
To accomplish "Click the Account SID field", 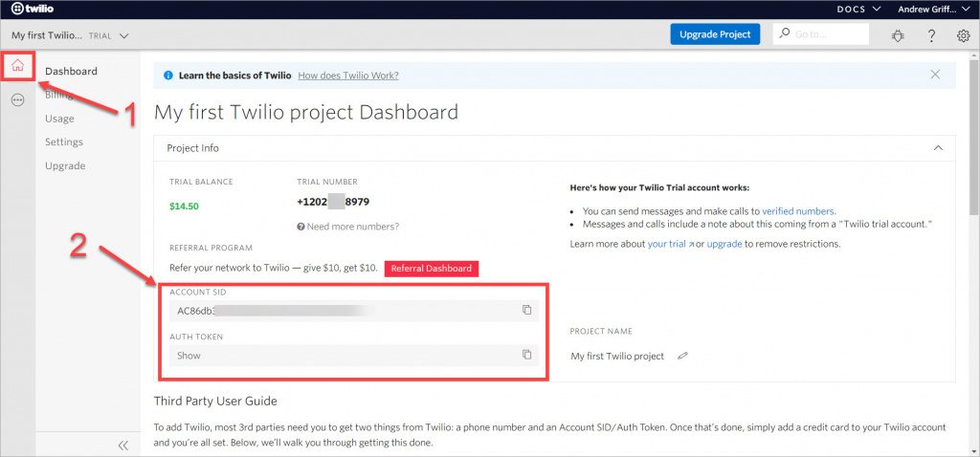I will (354, 311).
